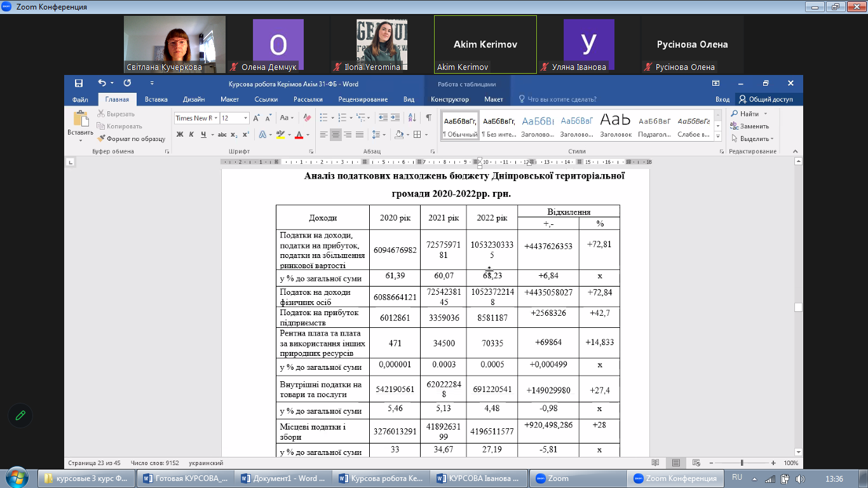Show paragraph marks with pilcrow icon
The image size is (868, 488).
click(x=428, y=118)
